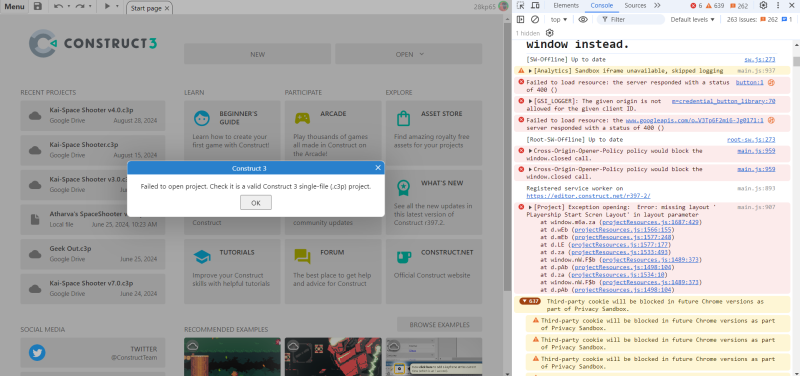800x376 pixels.
Task: Open the Default levels dropdown
Action: click(692, 19)
